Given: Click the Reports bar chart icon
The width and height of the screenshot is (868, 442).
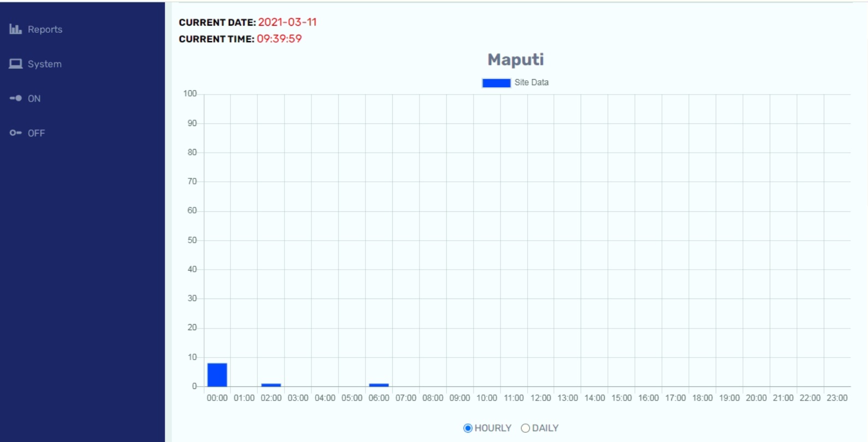Looking at the screenshot, I should coord(15,29).
